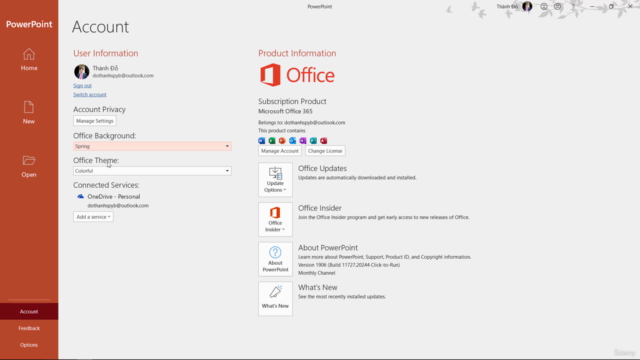Click the Microsoft Office 365 product name

click(285, 111)
